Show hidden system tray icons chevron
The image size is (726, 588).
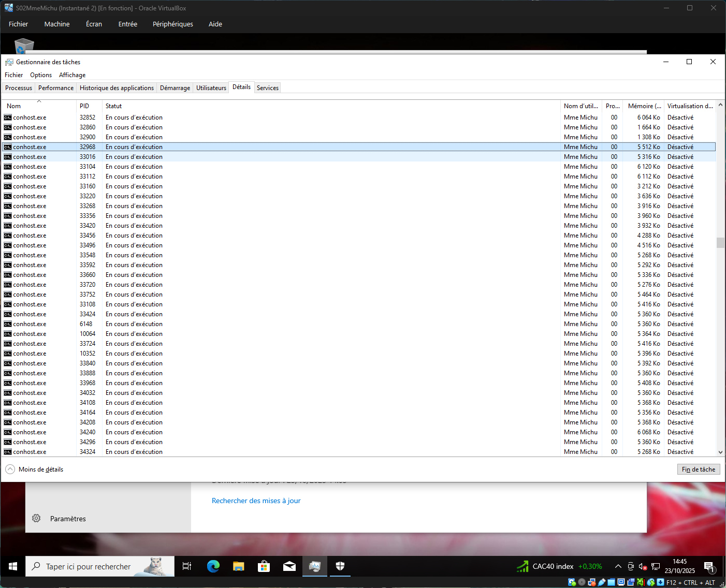point(618,566)
